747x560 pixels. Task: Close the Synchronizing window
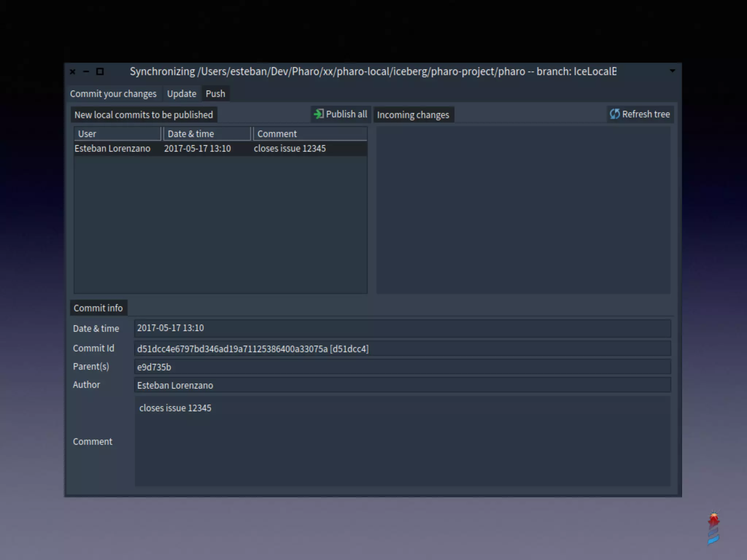click(x=73, y=72)
